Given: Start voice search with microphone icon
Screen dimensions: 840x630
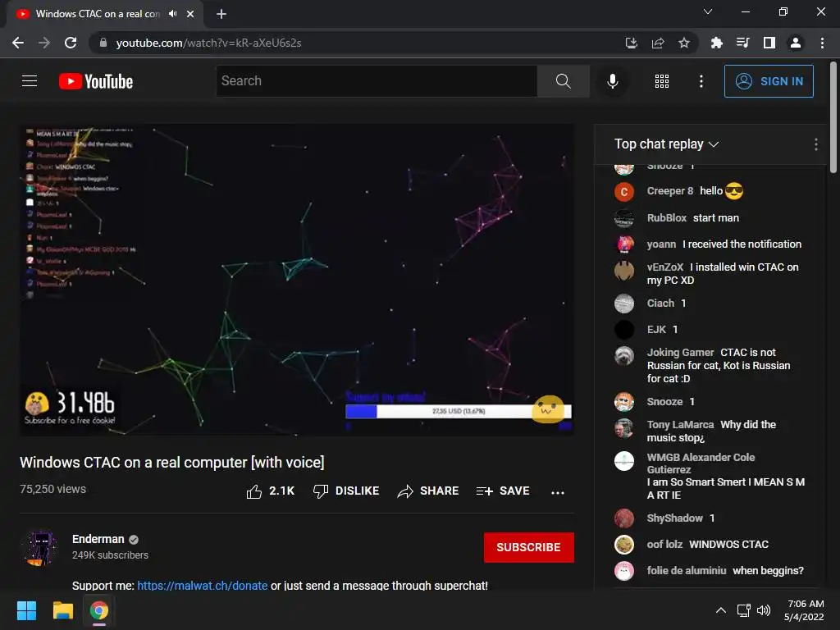Looking at the screenshot, I should pos(612,81).
